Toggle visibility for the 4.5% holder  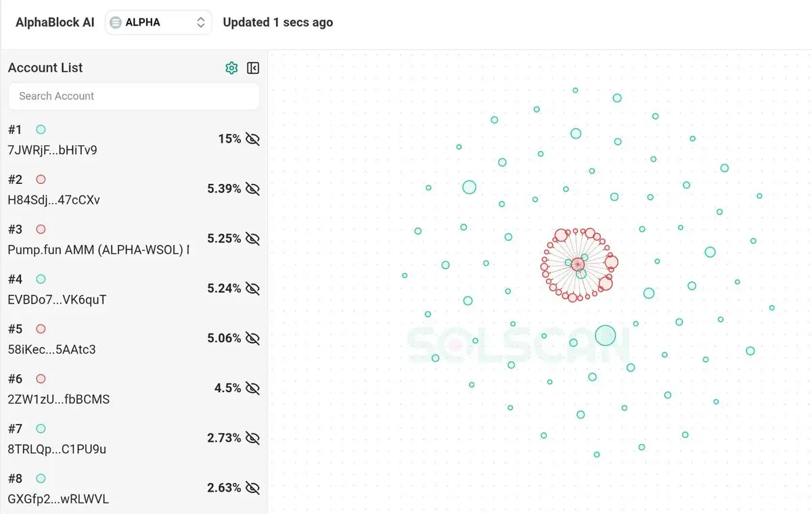pyautogui.click(x=252, y=388)
